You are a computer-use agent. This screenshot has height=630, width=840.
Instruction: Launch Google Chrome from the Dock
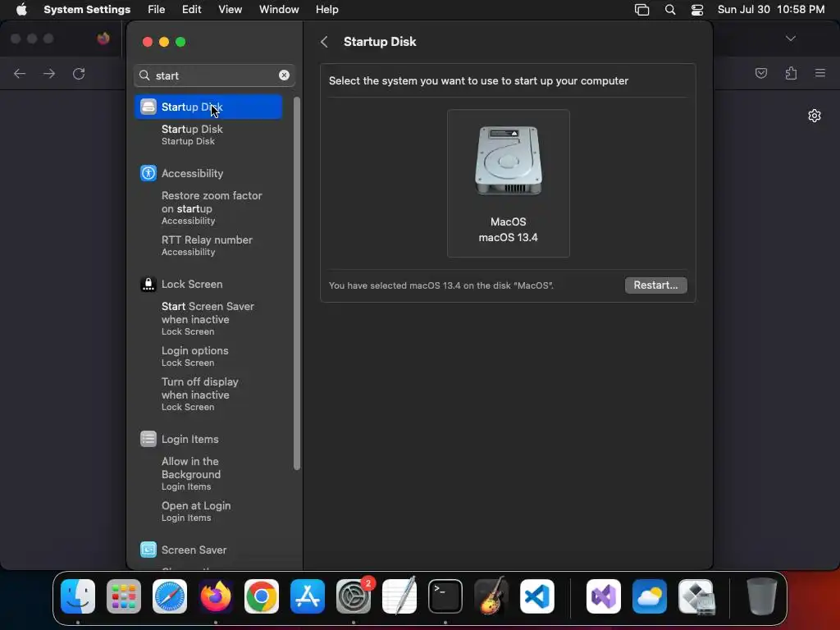point(262,596)
